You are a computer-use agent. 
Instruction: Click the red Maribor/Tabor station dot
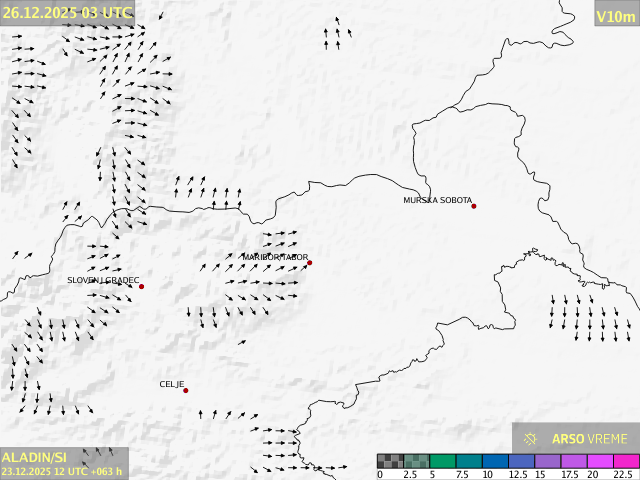310,263
